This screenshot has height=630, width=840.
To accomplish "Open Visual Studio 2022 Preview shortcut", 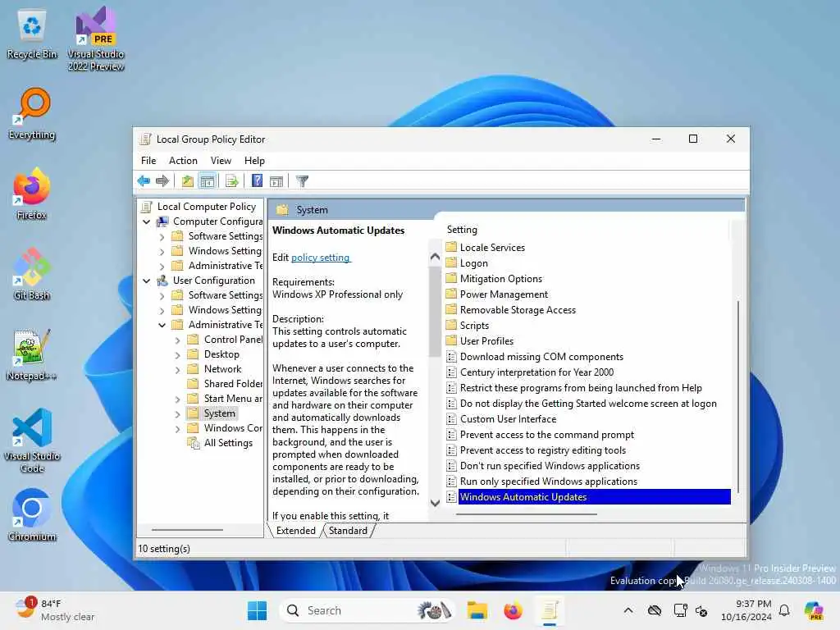I will [95, 39].
